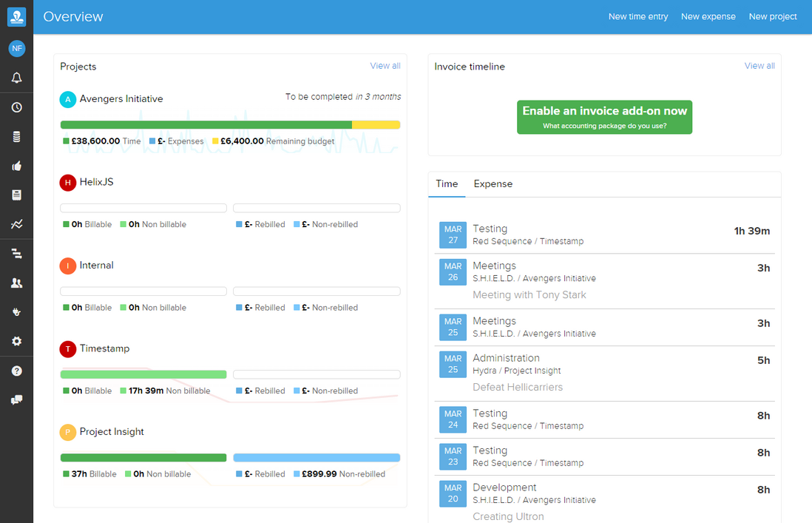Select the Time tab
This screenshot has width=812, height=523.
pyautogui.click(x=447, y=184)
